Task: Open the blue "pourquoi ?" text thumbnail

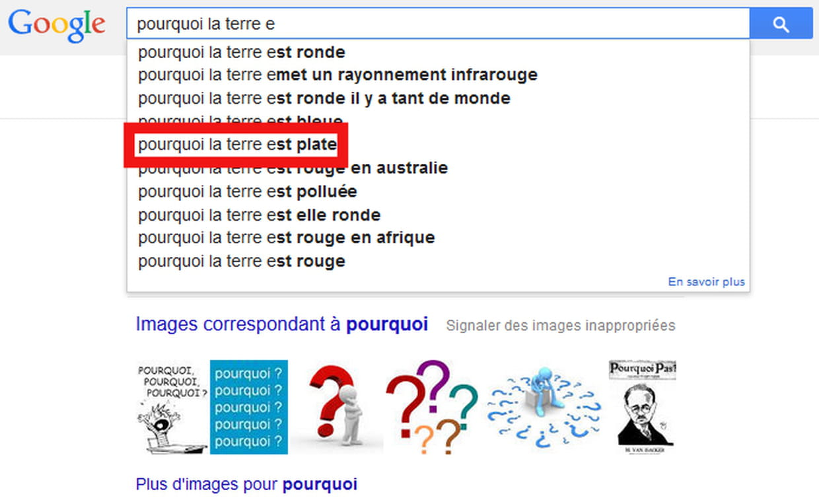Action: [249, 407]
